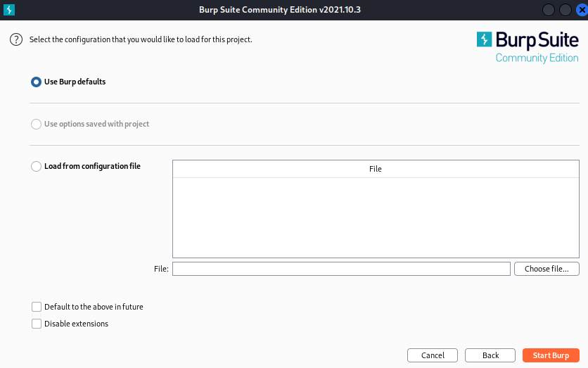The height and width of the screenshot is (368, 588).
Task: Choose Load from configuration file option
Action: [x=37, y=167]
